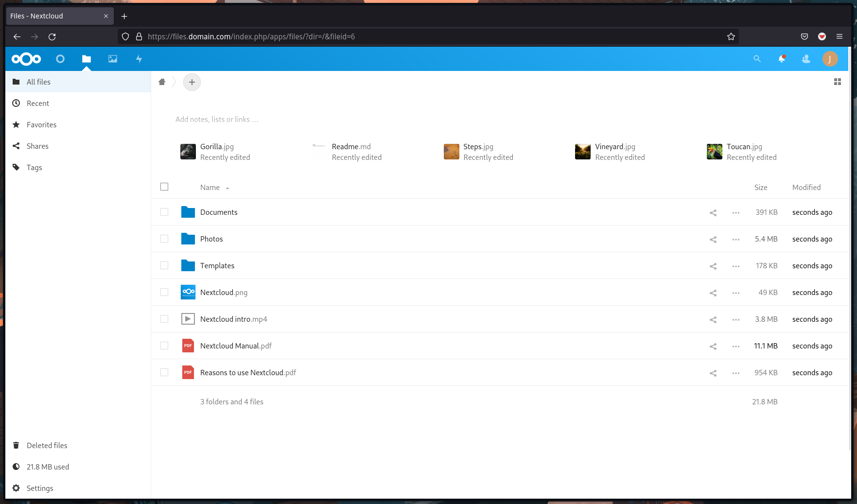
Task: Click 21.8 MB used quota entry
Action: tap(78, 467)
